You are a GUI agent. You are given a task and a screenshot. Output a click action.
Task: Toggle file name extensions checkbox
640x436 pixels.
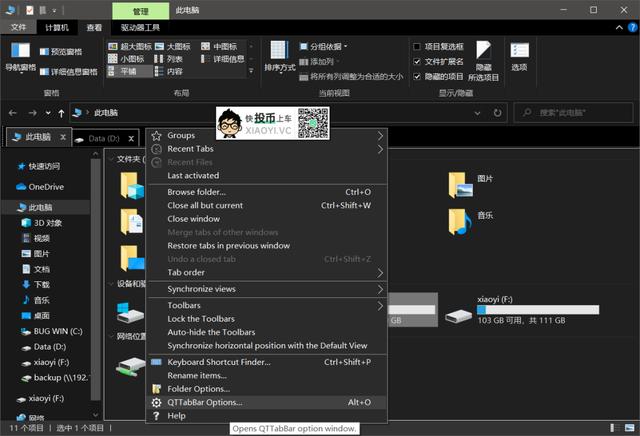coord(418,61)
